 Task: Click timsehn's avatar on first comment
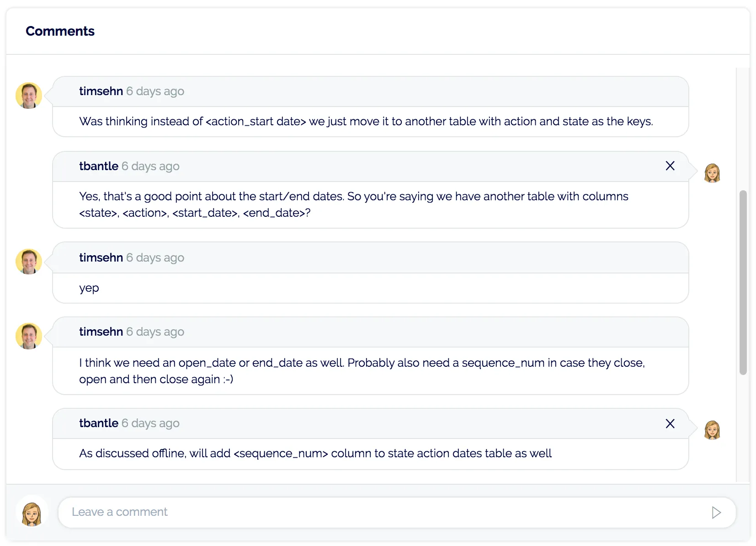[x=29, y=96]
